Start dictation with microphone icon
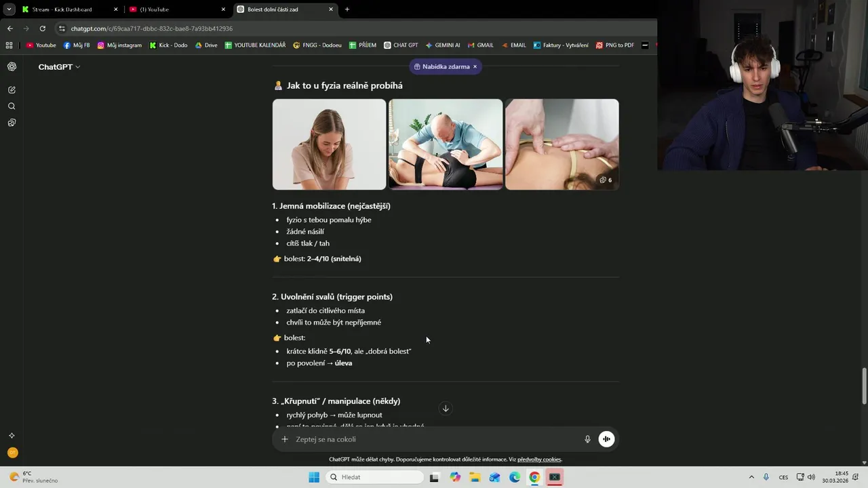Screen dimensions: 868x488 tap(587, 439)
